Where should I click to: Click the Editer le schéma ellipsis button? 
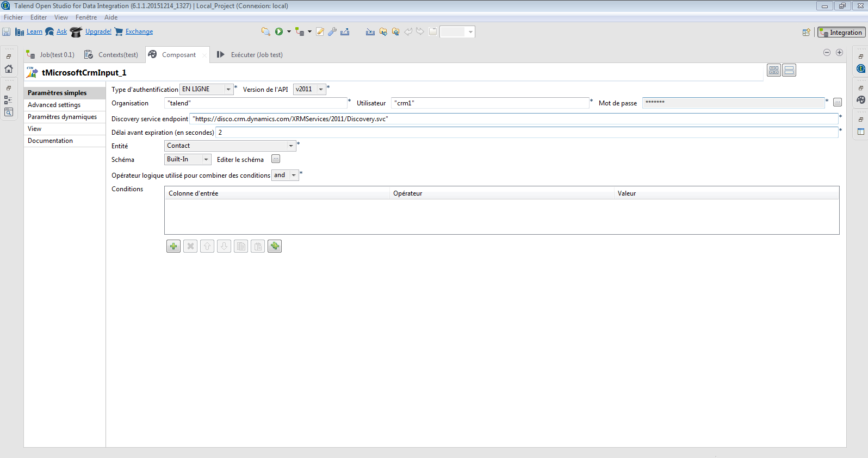(276, 159)
